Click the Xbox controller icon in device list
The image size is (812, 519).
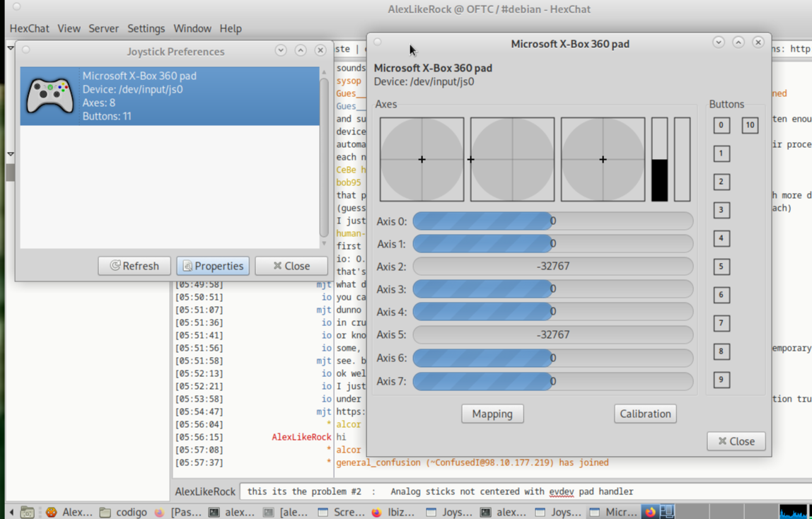click(50, 95)
